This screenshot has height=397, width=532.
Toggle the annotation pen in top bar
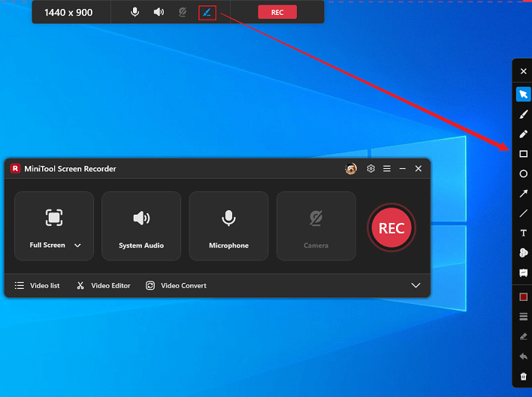(207, 13)
